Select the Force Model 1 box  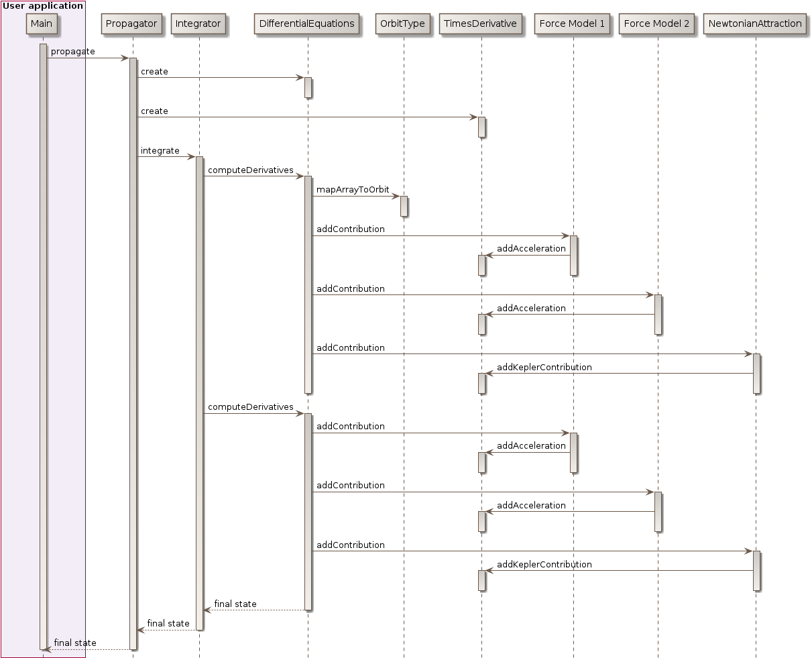pos(573,23)
